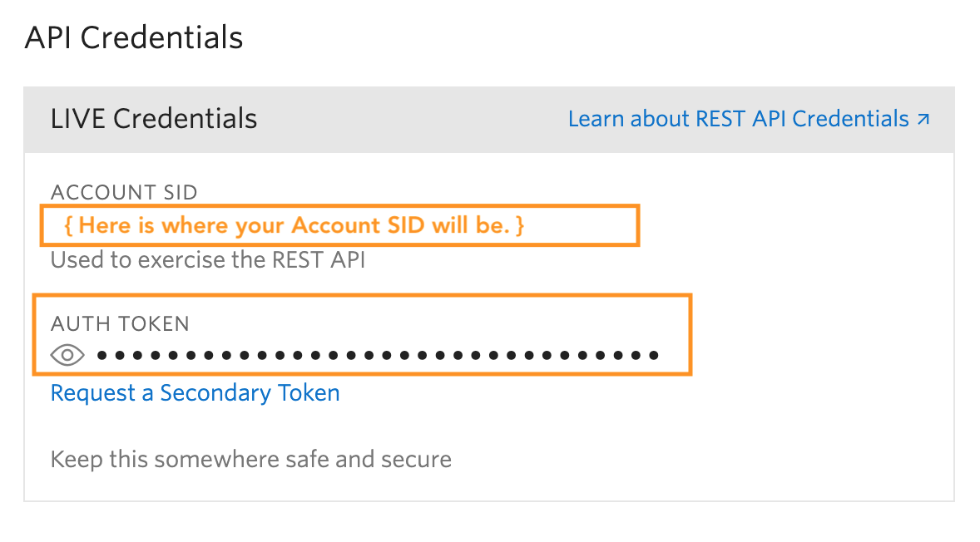Viewport: 980px width, 542px height.
Task: Open Learn about REST API Credentials
Action: tap(739, 119)
